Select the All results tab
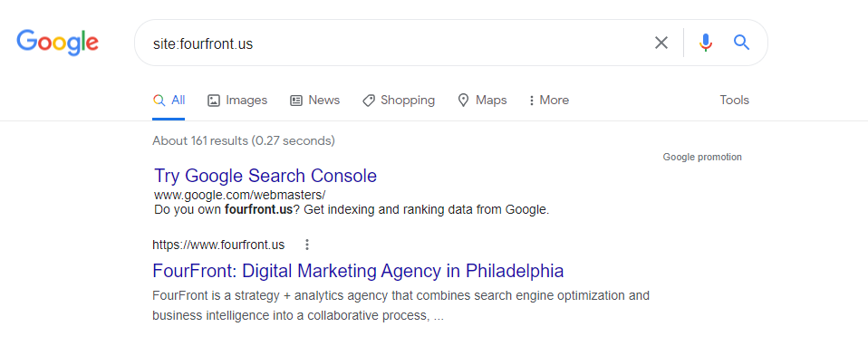 (169, 101)
